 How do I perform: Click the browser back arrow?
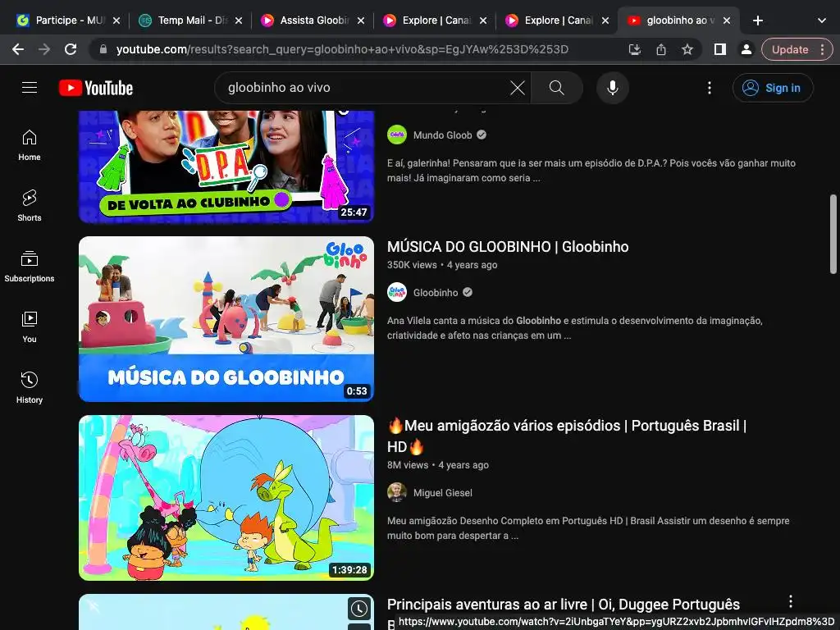pyautogui.click(x=18, y=49)
